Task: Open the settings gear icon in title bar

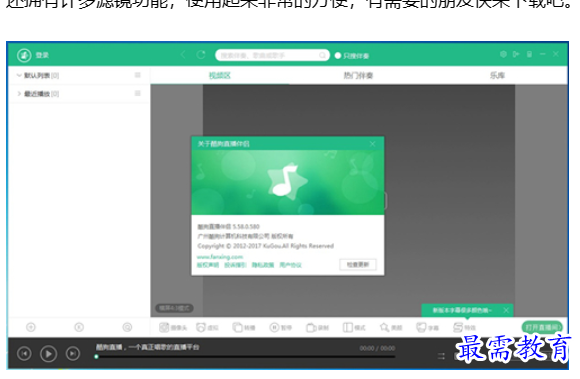Action: (x=503, y=54)
